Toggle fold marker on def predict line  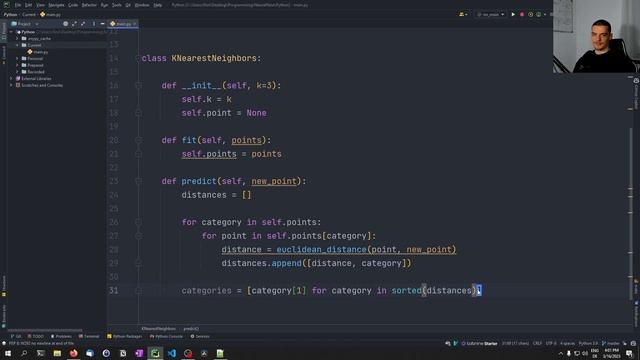point(138,181)
